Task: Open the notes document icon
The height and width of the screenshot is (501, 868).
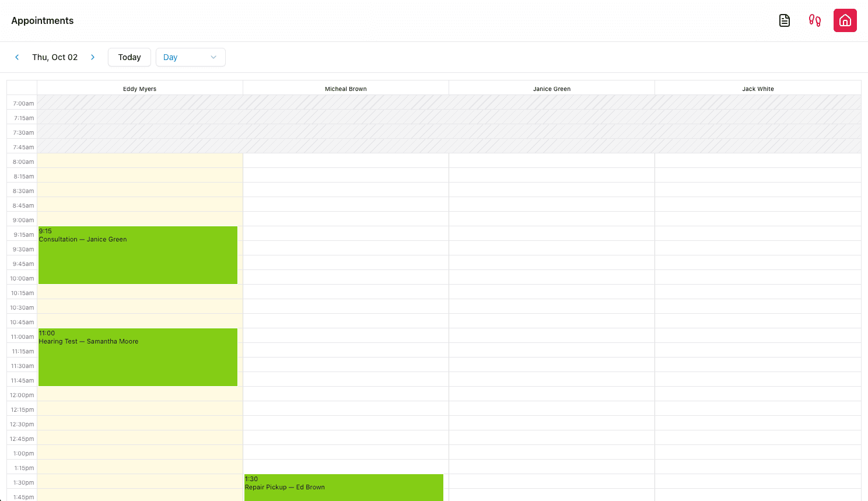Action: point(784,20)
